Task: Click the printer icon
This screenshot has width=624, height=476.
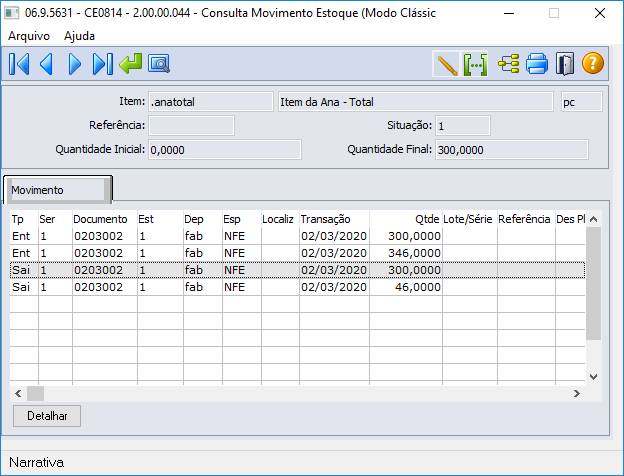Action: point(537,64)
